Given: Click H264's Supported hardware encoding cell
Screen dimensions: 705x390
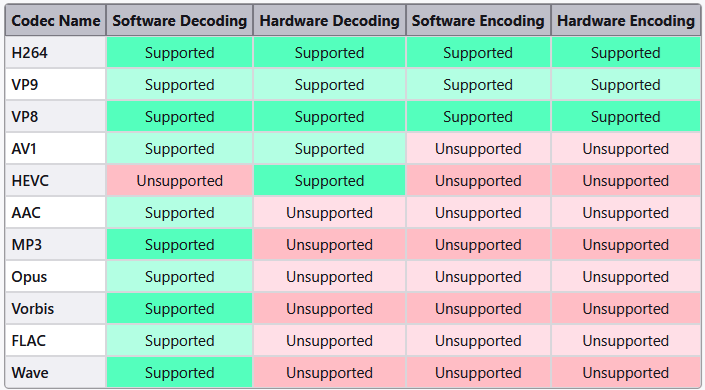Looking at the screenshot, I should [625, 53].
